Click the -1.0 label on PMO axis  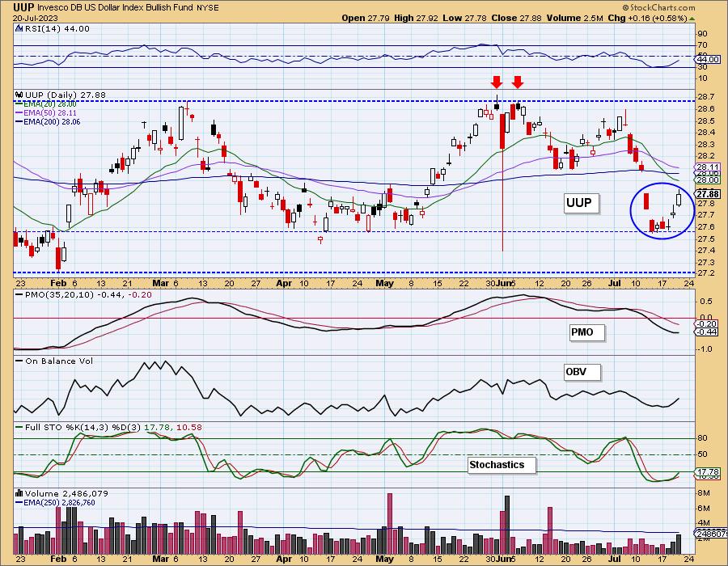[x=706, y=348]
